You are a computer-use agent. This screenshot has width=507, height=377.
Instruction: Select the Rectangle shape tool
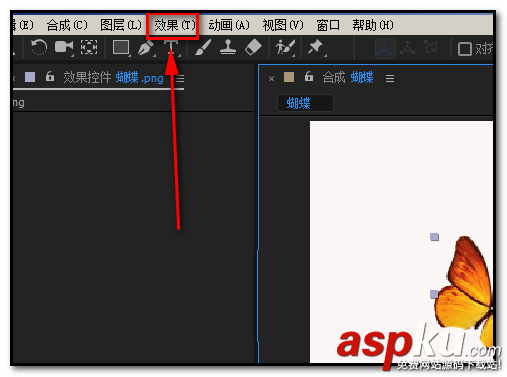pos(121,47)
